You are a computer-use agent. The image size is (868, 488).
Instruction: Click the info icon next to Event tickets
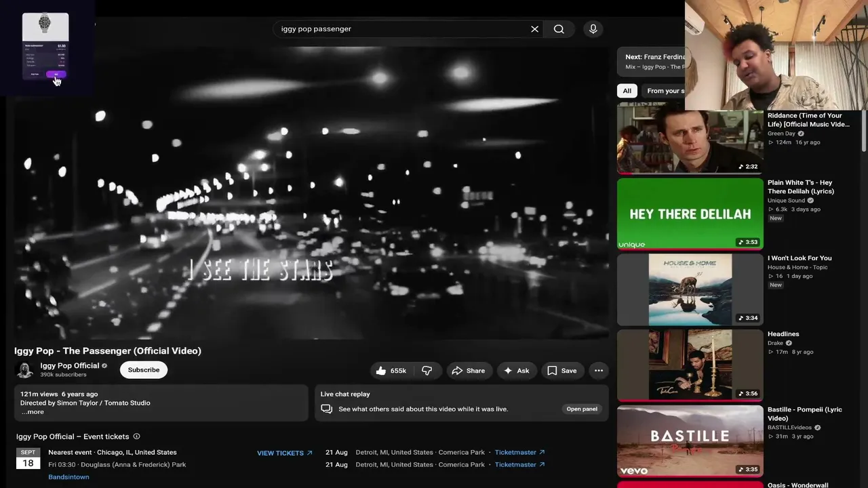(136, 436)
